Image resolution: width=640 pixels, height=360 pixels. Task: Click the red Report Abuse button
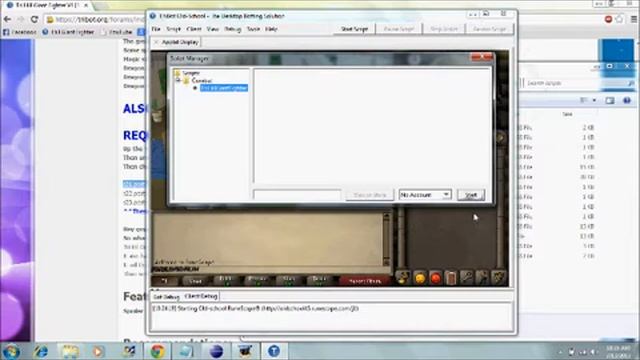(364, 281)
